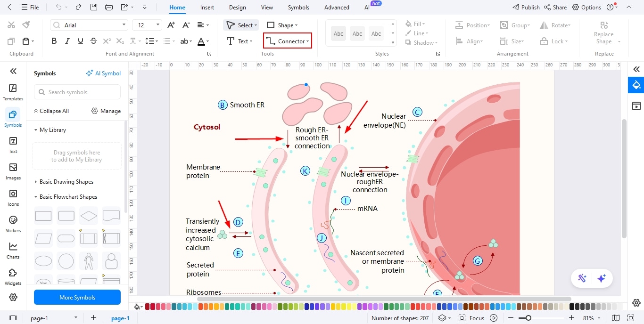Select the Format Painter icon
Image resolution: width=644 pixels, height=324 pixels.
[26, 25]
